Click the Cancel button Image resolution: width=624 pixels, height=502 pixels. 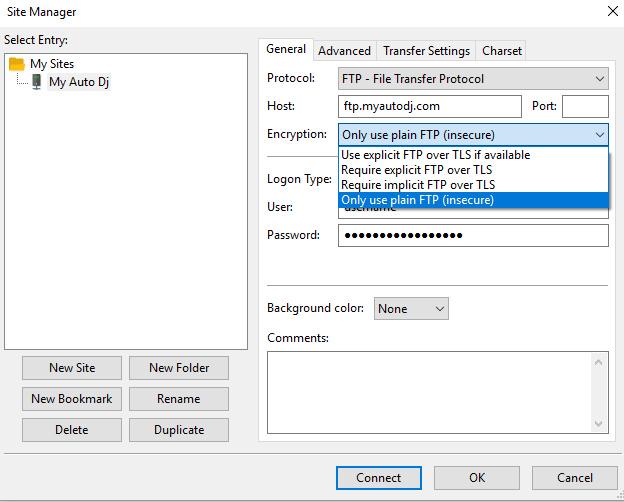tap(575, 478)
